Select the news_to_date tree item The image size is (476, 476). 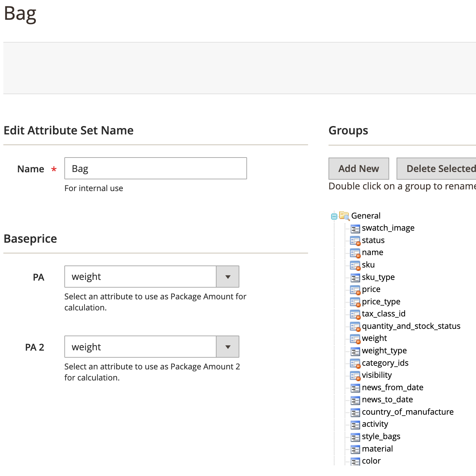[388, 400]
